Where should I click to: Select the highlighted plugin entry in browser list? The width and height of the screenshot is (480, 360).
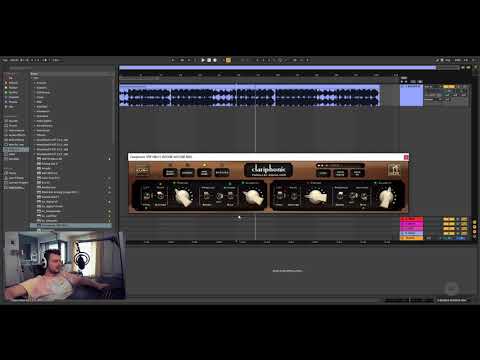[x=71, y=225]
